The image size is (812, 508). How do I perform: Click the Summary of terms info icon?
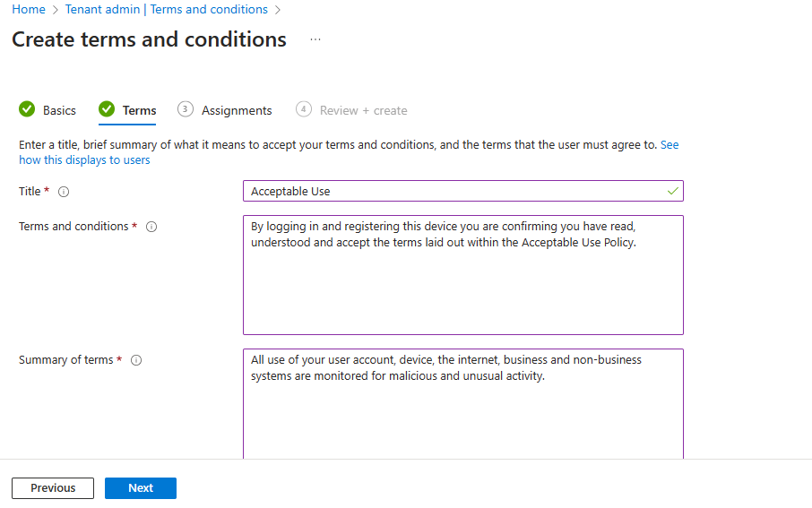136,360
